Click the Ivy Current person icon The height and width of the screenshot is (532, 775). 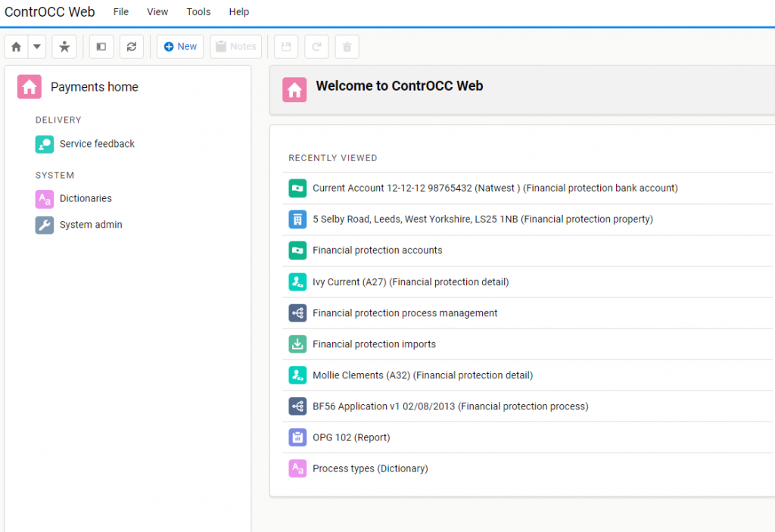click(297, 282)
